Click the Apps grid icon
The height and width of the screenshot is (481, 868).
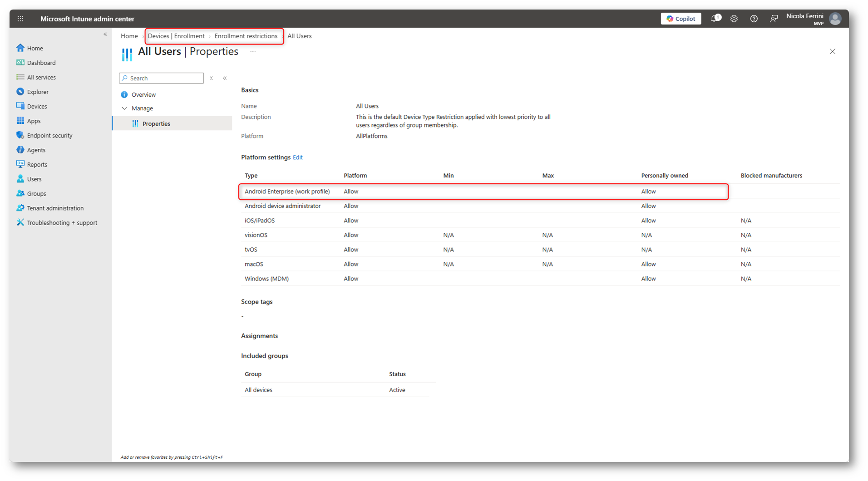point(20,120)
